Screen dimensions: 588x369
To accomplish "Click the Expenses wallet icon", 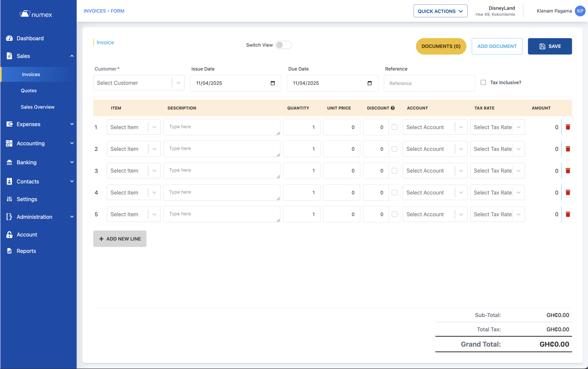I will point(9,124).
